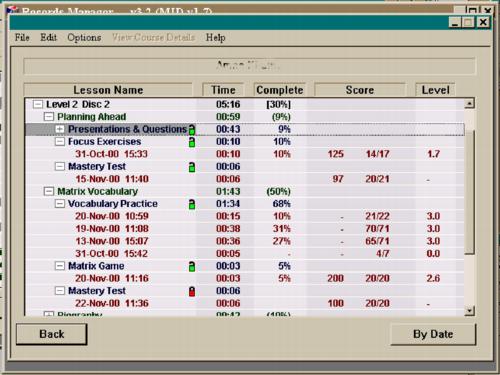Click the green lock on Planning Ahead's Mastery Test
The width and height of the screenshot is (500, 375).
point(192,167)
